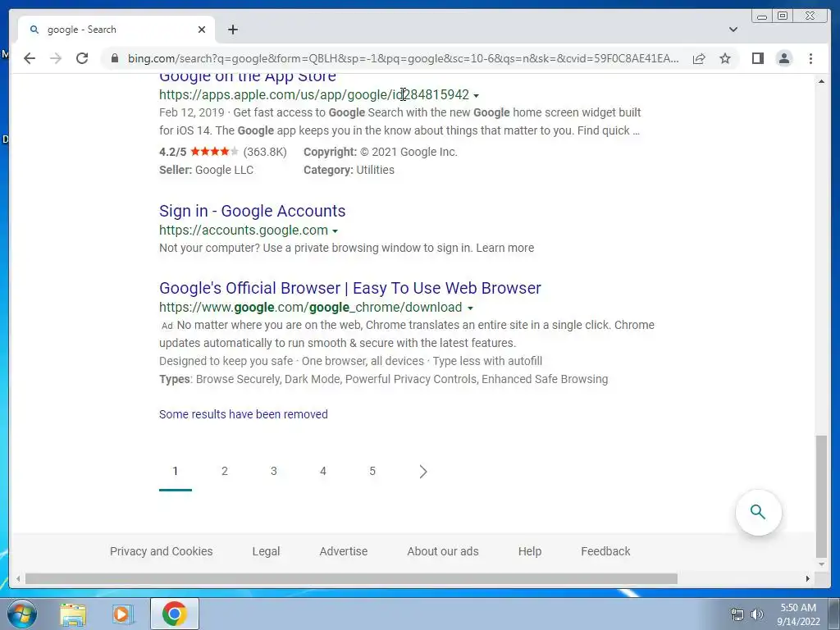Reload the Bing search page

(x=82, y=58)
